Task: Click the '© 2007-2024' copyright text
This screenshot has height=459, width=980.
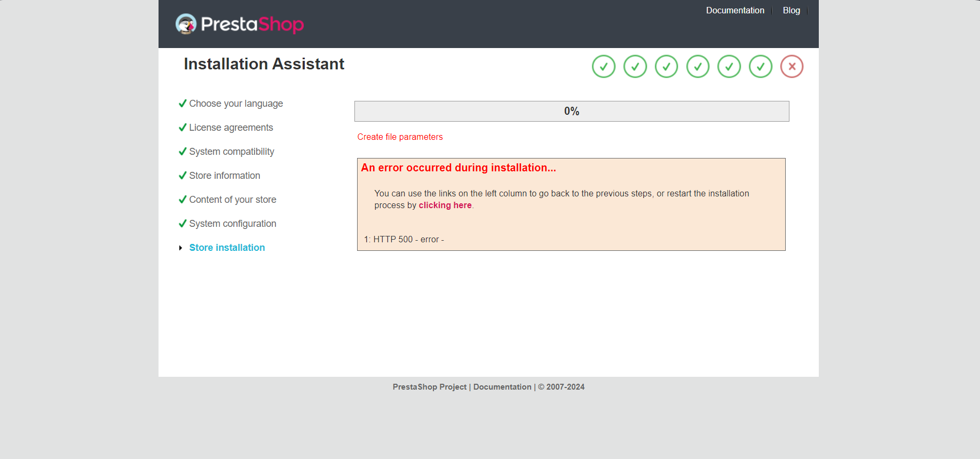Action: [561, 387]
